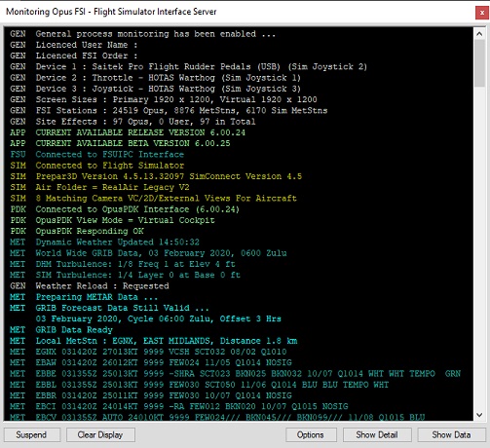This screenshot has width=490, height=448.
Task: Close the Monitoring Opus FSI window
Action: 482,13
